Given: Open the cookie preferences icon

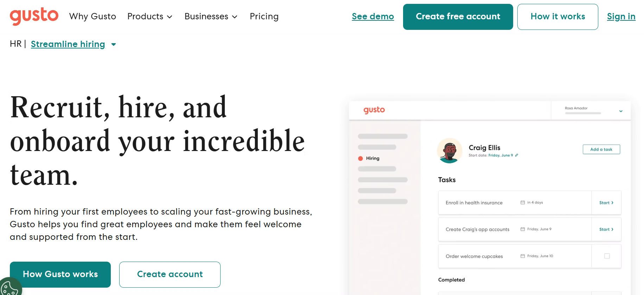Looking at the screenshot, I should click(x=10, y=287).
